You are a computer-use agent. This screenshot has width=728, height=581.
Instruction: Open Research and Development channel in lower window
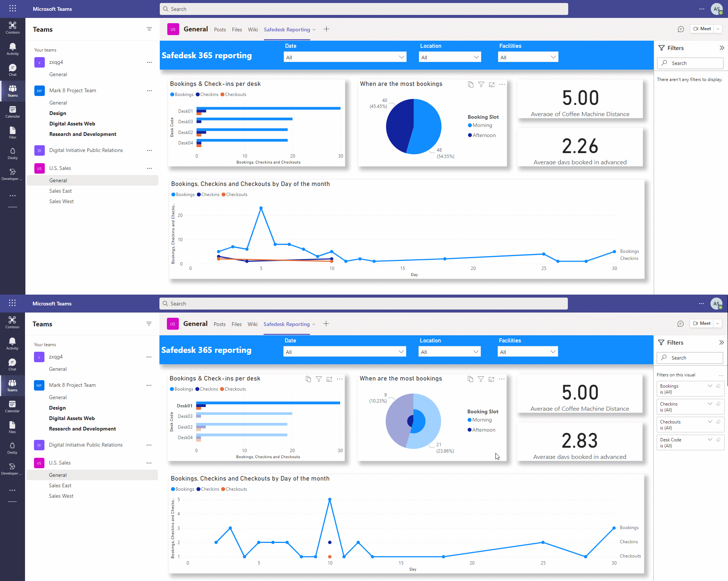82,429
